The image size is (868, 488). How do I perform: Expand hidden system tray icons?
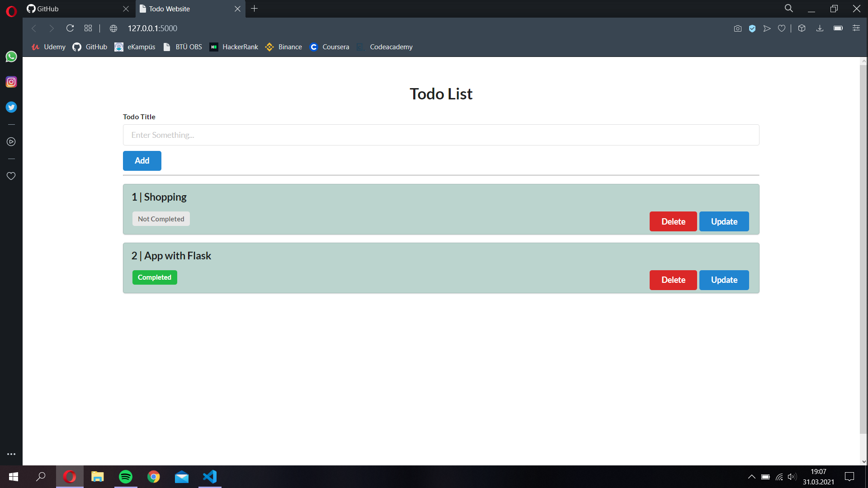[751, 477]
